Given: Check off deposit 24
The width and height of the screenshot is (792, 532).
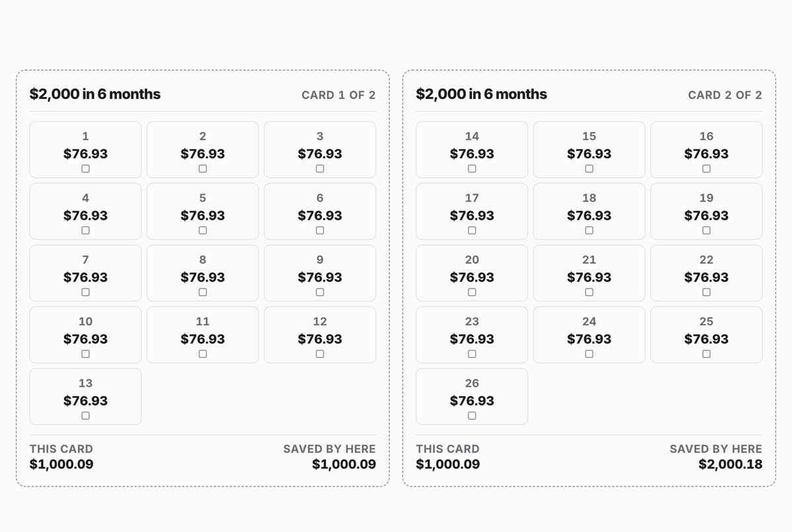Looking at the screenshot, I should (x=589, y=354).
